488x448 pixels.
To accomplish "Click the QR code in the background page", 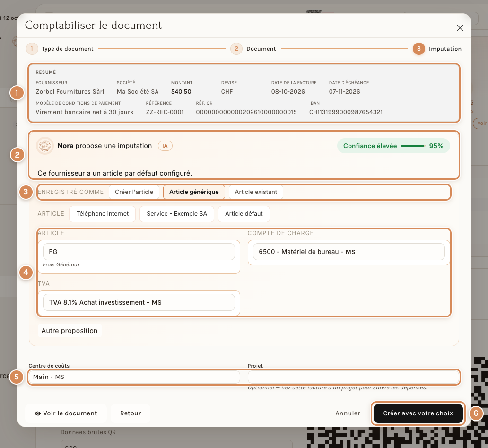I will tap(397, 438).
